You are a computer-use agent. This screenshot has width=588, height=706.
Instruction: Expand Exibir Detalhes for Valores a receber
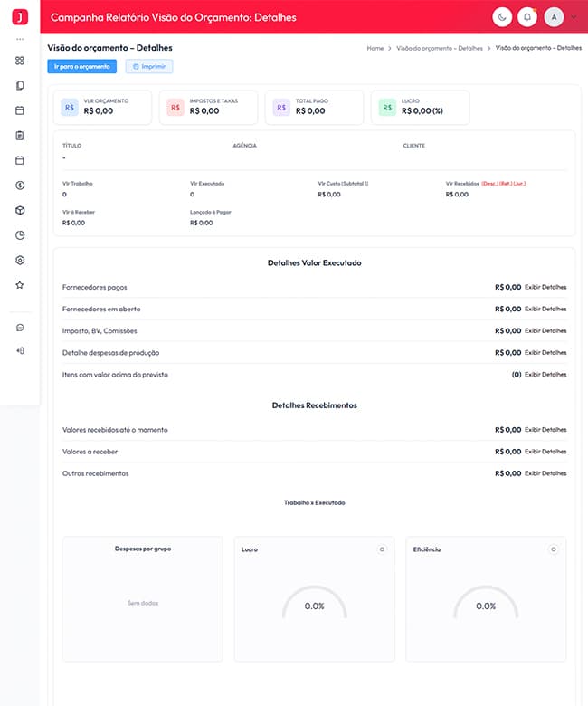pyautogui.click(x=545, y=452)
